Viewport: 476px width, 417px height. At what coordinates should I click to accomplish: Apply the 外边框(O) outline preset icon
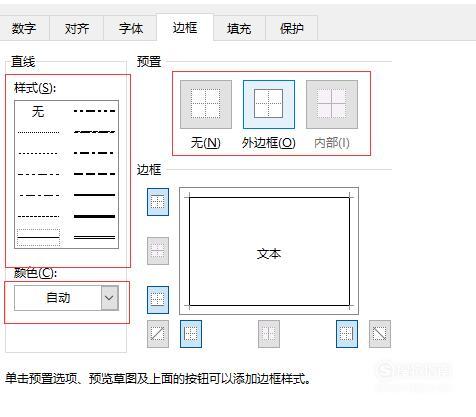(269, 104)
